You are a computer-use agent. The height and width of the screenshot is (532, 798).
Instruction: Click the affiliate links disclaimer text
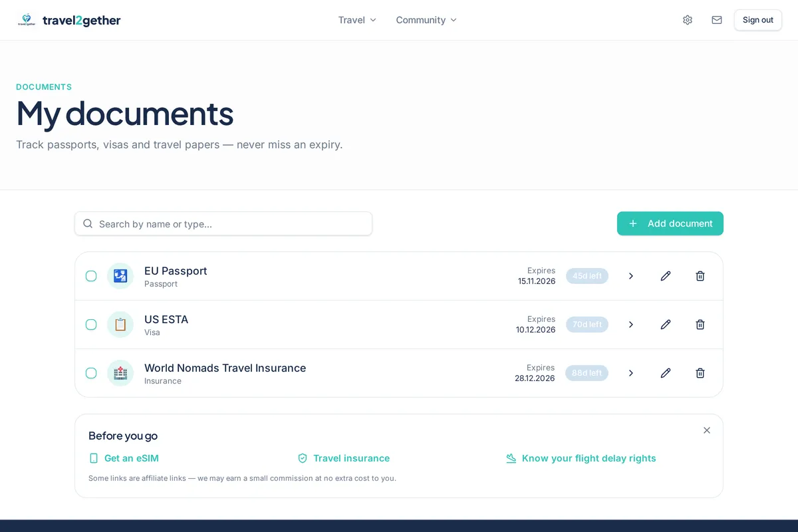(242, 478)
